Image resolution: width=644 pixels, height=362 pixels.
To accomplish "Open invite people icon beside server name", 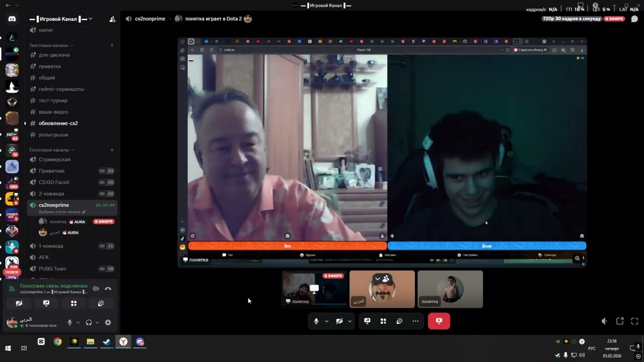I will pyautogui.click(x=112, y=19).
